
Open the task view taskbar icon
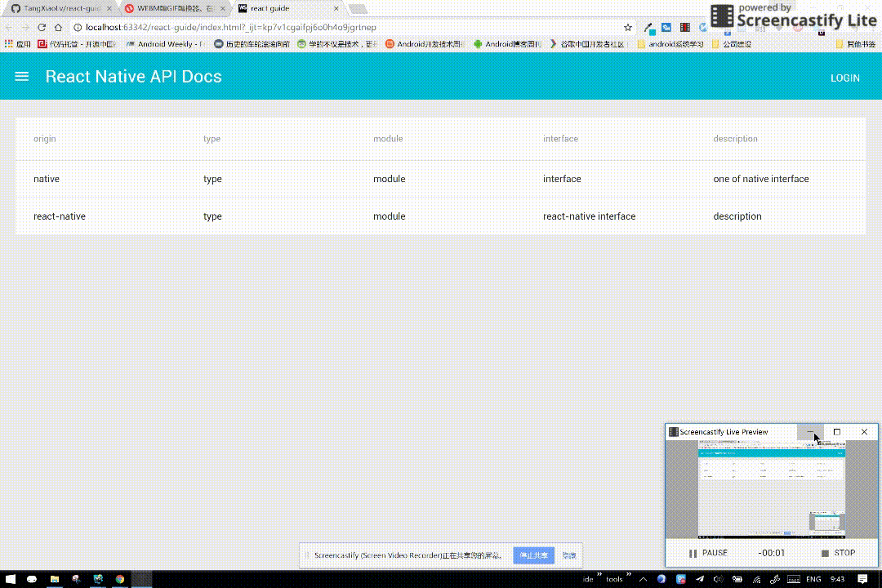click(x=32, y=579)
